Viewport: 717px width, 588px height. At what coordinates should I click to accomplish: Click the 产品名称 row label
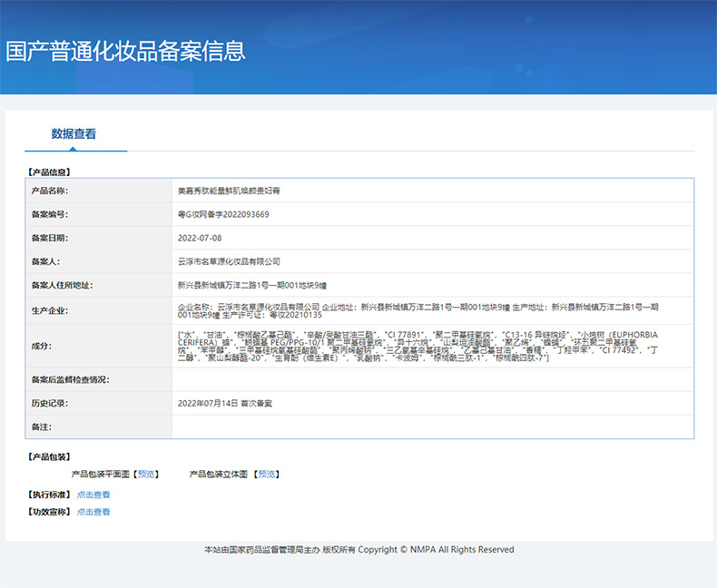pos(50,191)
